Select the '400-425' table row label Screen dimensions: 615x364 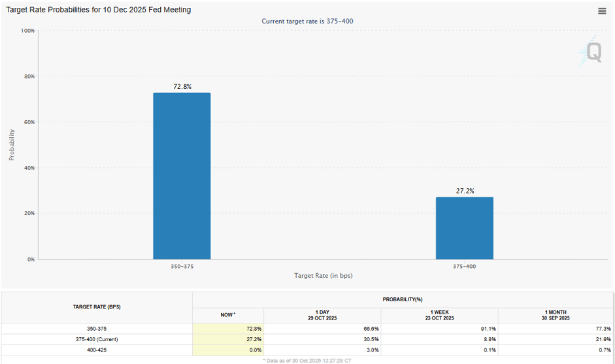tap(97, 350)
